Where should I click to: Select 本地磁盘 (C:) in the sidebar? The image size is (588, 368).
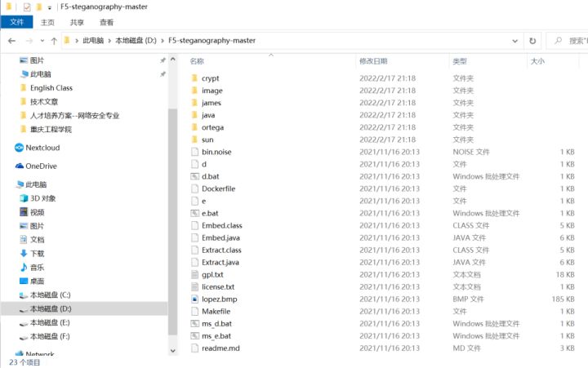pos(51,295)
